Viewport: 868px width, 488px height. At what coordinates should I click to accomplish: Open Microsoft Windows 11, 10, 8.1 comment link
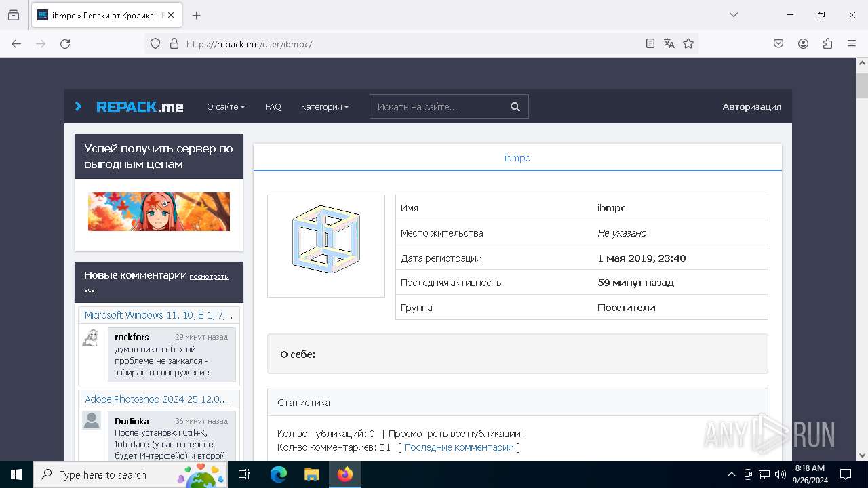159,315
